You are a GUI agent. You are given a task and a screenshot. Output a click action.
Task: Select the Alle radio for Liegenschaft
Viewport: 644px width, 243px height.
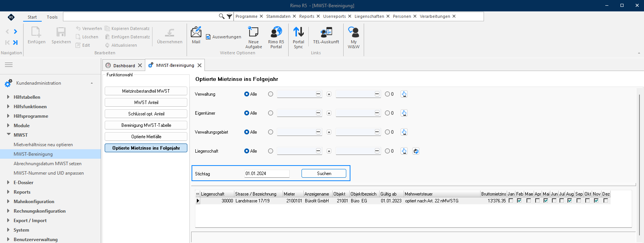coord(247,151)
